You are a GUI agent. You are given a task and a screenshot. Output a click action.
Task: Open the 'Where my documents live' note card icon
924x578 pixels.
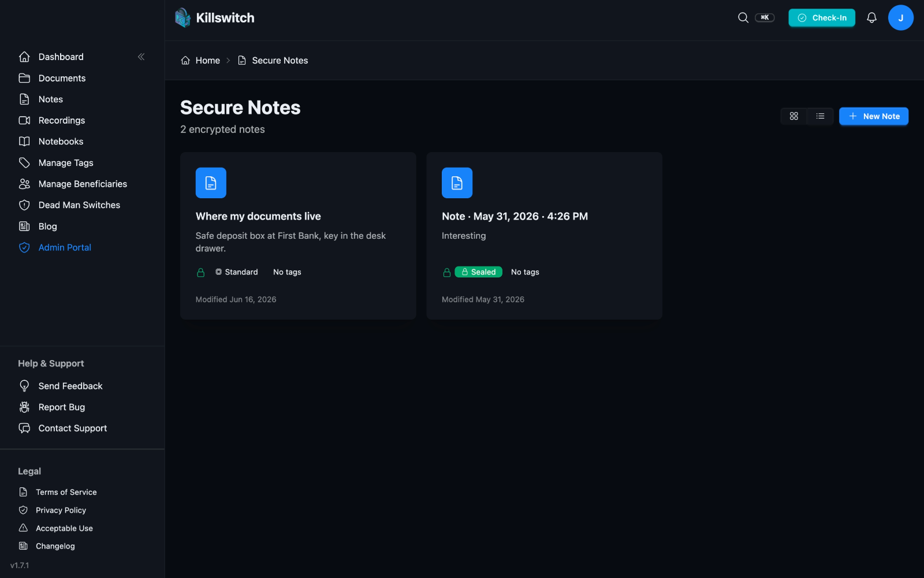point(211,183)
